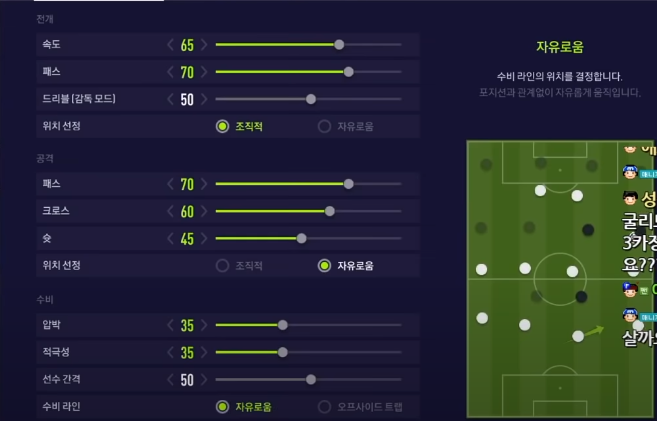Image resolution: width=657 pixels, height=421 pixels.
Task: Click the 속도 slider handle
Action: [339, 45]
